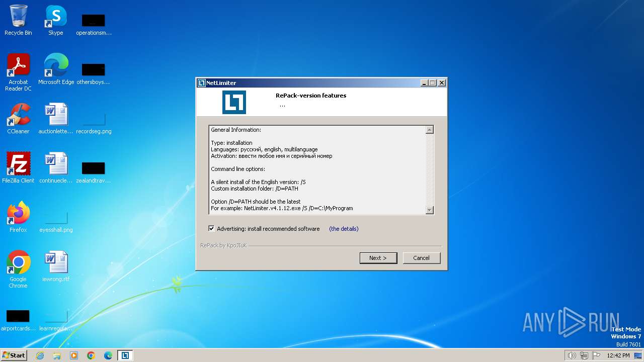The height and width of the screenshot is (362, 644).
Task: Click the Next > button
Action: pos(378,258)
